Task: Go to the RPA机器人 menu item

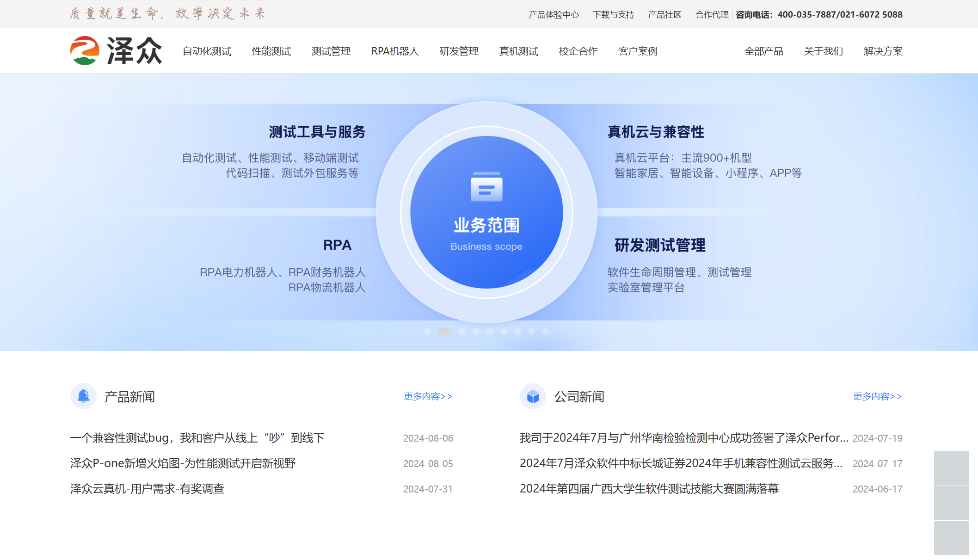Action: (x=395, y=51)
